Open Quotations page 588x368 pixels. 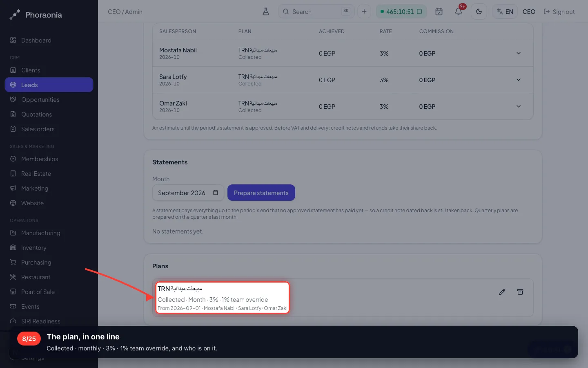coord(49,114)
